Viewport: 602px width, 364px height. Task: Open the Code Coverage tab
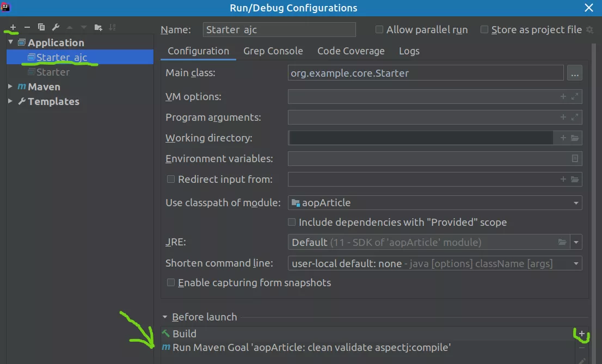click(351, 51)
